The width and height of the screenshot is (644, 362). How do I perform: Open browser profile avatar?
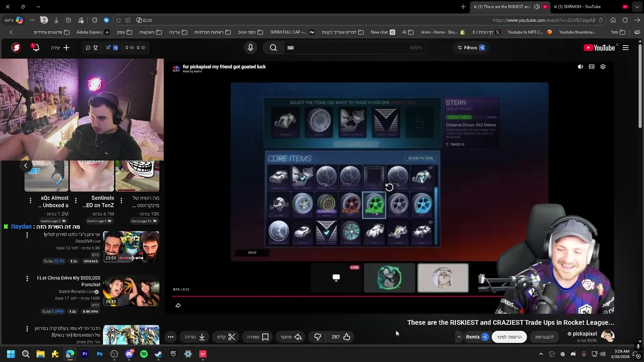pyautogui.click(x=44, y=20)
